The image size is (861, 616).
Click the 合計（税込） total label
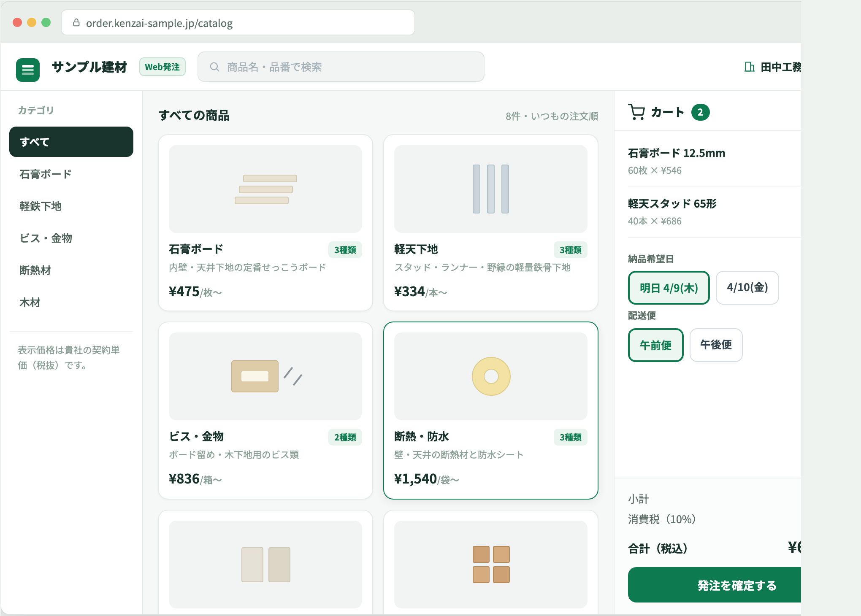coord(658,548)
